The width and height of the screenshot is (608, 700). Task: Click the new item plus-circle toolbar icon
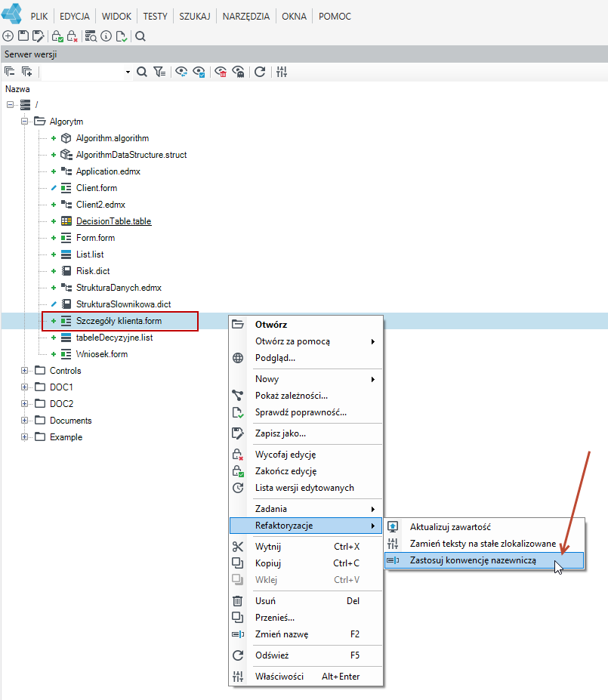coord(8,36)
